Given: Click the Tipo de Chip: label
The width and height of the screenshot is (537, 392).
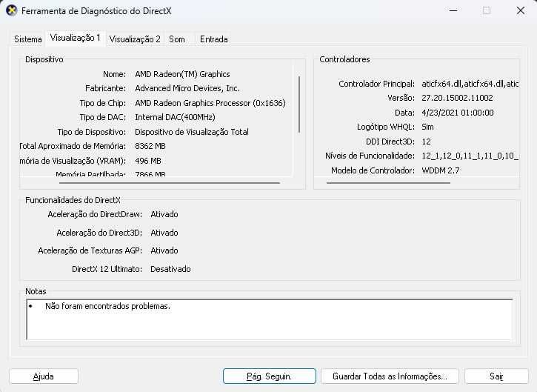Looking at the screenshot, I should pos(103,103).
